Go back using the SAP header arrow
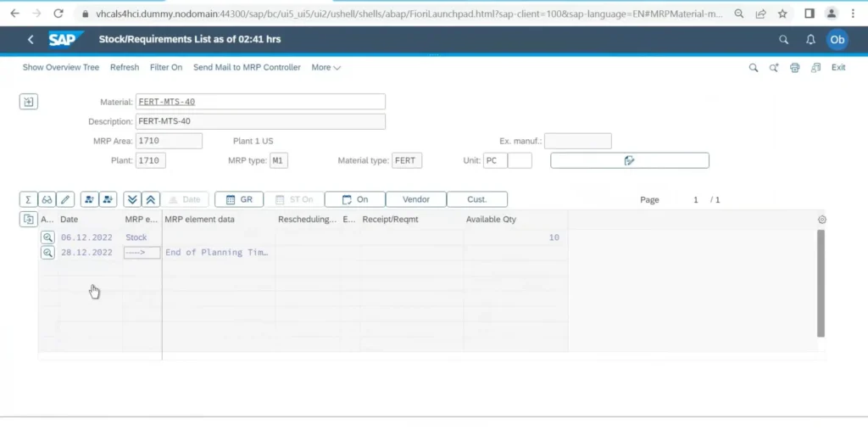868x441 pixels. (31, 39)
